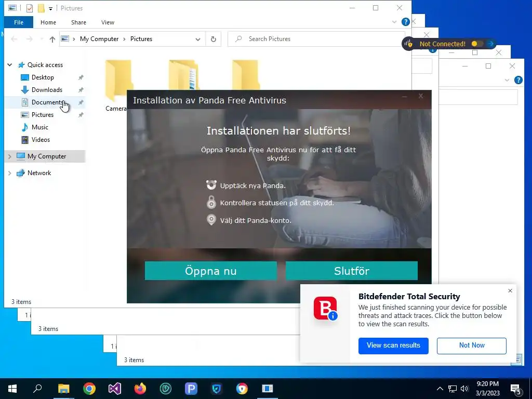Open address bar history dropdown

tap(198, 39)
